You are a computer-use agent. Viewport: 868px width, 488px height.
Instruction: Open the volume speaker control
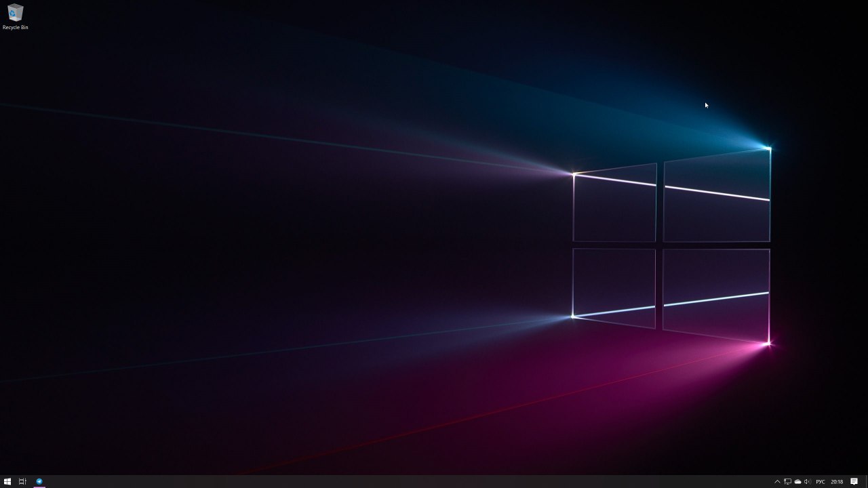pyautogui.click(x=807, y=482)
